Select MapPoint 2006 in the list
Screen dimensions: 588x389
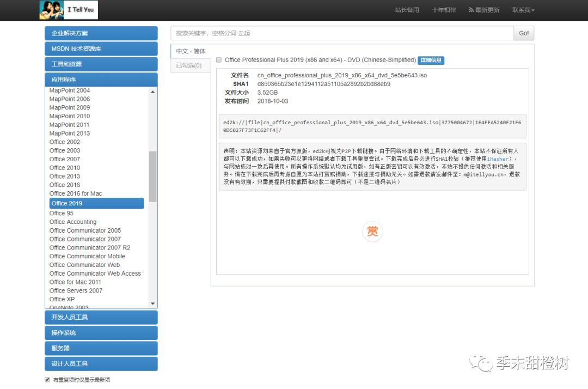(x=69, y=99)
